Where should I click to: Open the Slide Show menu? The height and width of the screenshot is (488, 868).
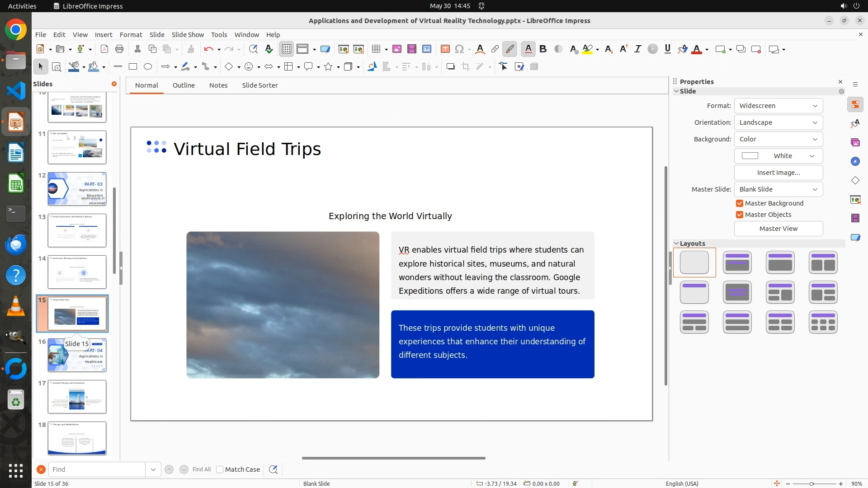(x=188, y=35)
